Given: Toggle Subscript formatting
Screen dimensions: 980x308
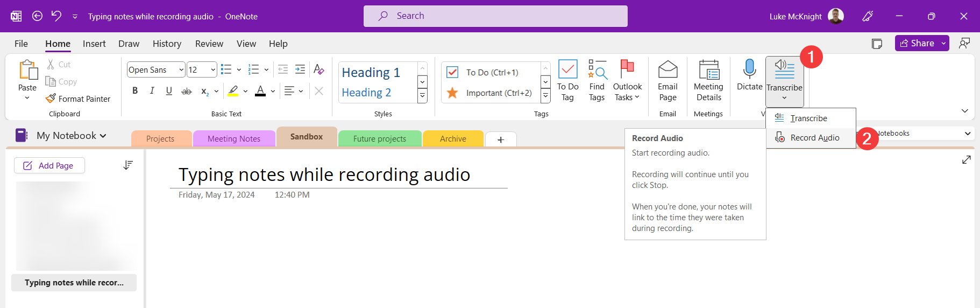Looking at the screenshot, I should (204, 92).
